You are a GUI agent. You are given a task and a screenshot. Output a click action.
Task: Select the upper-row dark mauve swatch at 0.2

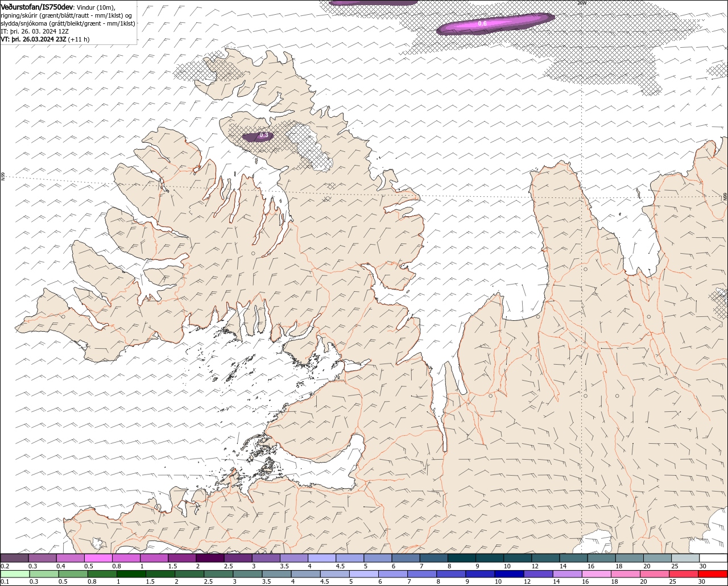tap(14, 558)
